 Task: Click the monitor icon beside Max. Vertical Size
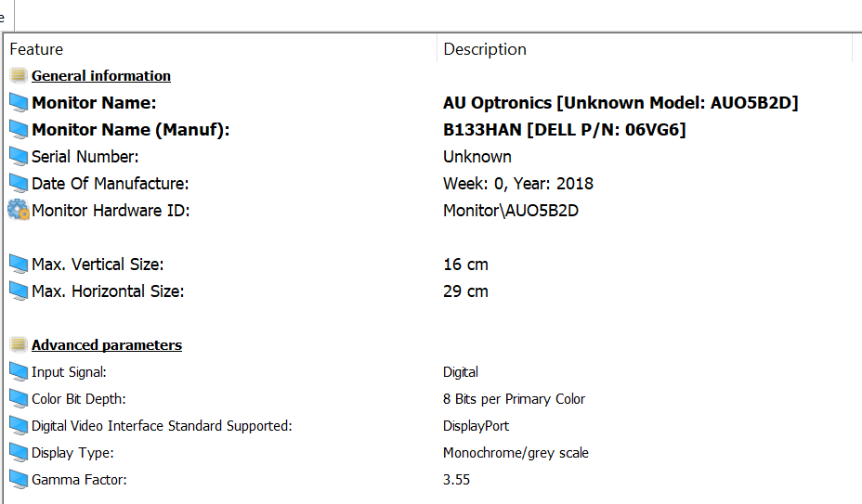[x=19, y=265]
